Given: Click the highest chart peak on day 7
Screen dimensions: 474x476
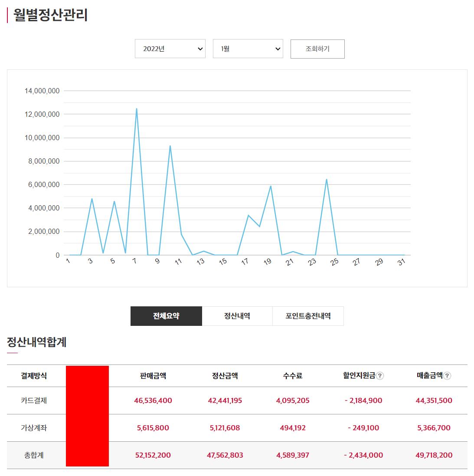Looking at the screenshot, I should (x=137, y=109).
